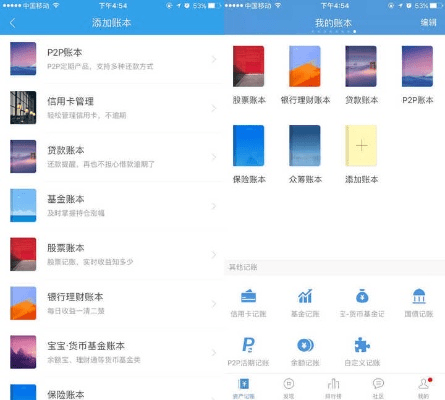
Task: Tap the yellow 添加账本 plus book
Action: [361, 146]
